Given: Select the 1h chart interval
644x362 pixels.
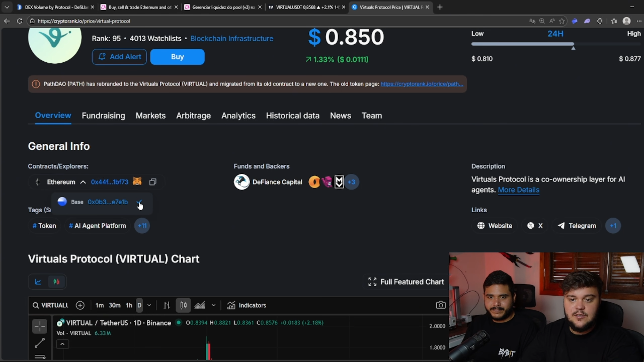Looking at the screenshot, I should coord(129,305).
